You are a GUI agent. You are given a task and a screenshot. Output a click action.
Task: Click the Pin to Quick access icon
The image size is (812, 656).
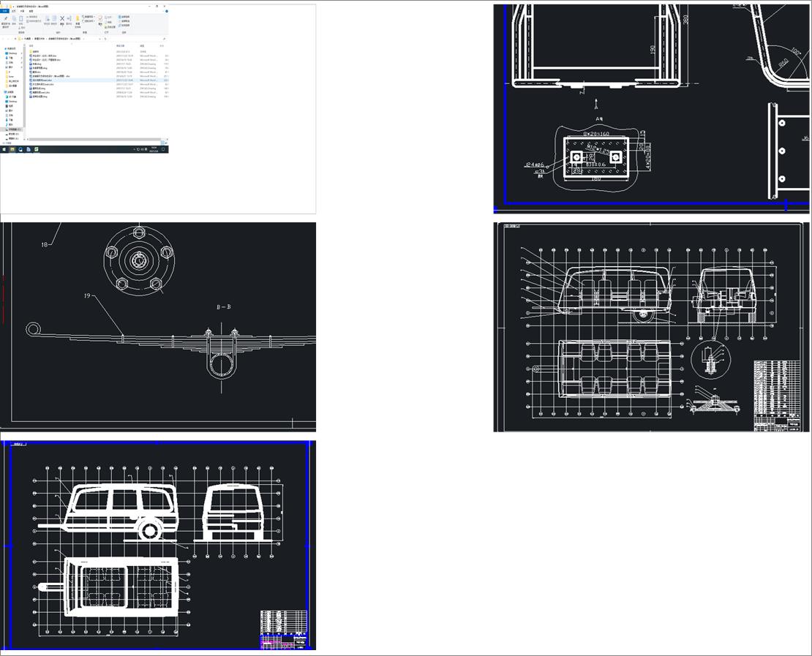[6, 18]
